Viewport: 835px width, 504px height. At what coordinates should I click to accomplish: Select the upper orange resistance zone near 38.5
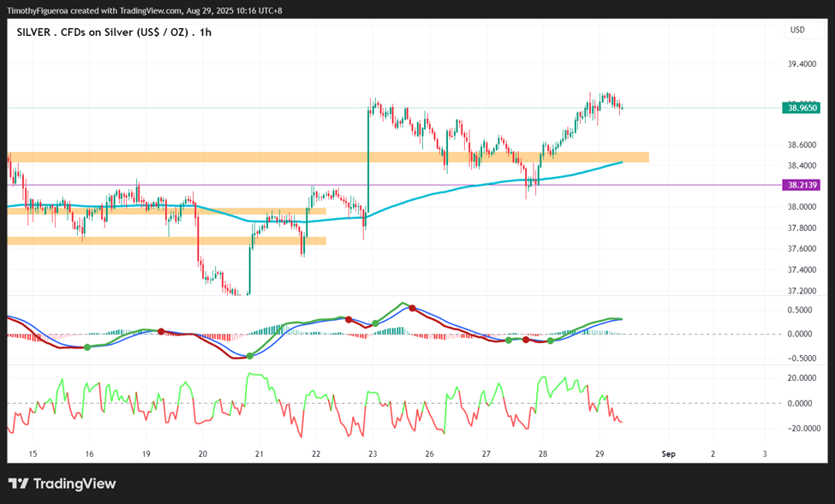(x=328, y=157)
